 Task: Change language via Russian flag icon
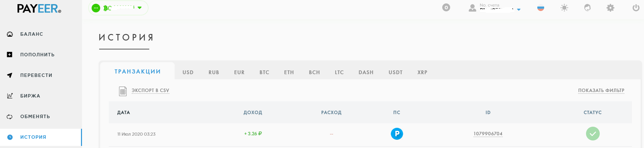(541, 8)
